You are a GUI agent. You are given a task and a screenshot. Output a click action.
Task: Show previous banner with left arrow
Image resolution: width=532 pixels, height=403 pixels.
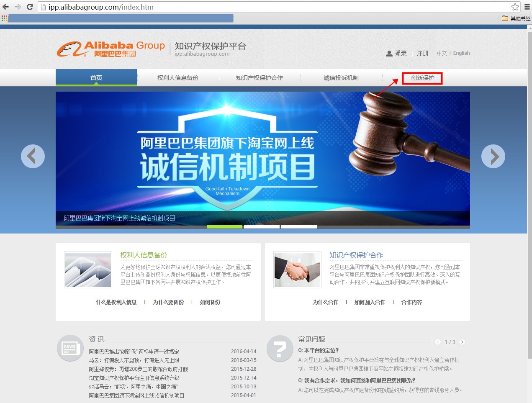tap(33, 156)
